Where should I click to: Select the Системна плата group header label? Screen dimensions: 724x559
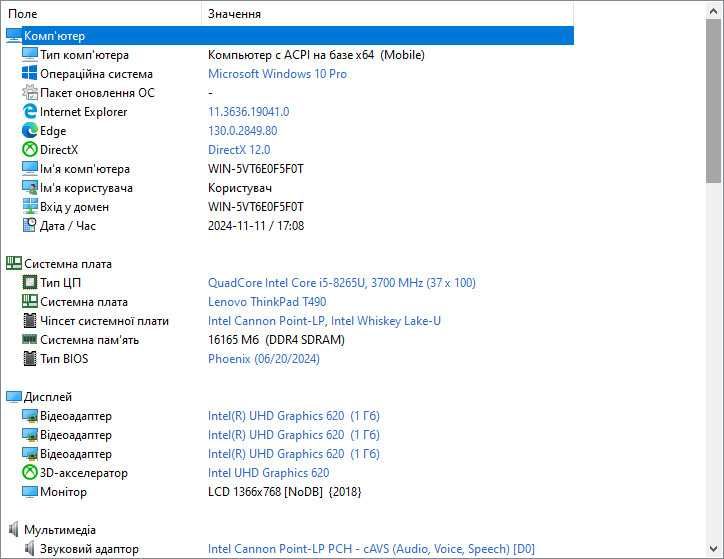tap(68, 264)
